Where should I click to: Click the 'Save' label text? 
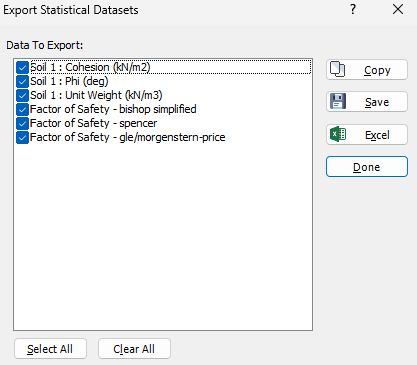point(377,102)
